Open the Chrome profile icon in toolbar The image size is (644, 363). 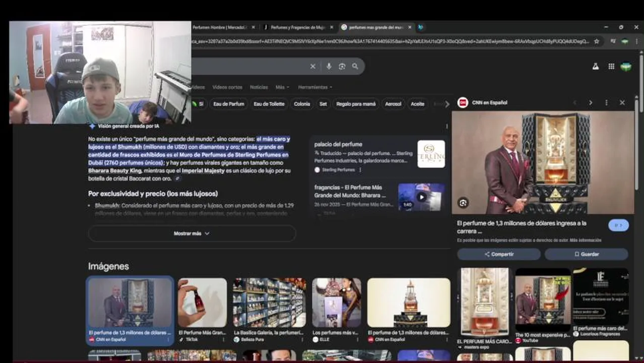pyautogui.click(x=625, y=41)
